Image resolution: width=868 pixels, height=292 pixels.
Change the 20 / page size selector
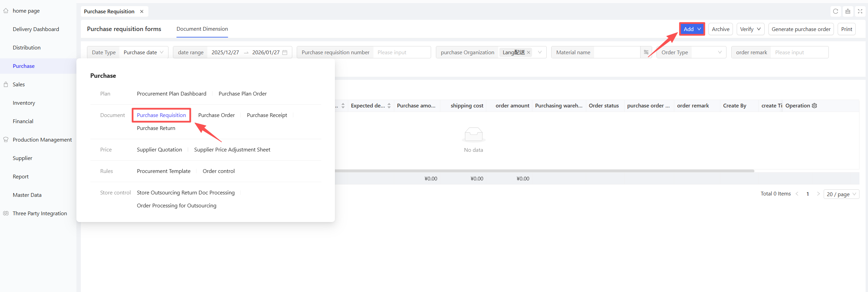point(841,194)
